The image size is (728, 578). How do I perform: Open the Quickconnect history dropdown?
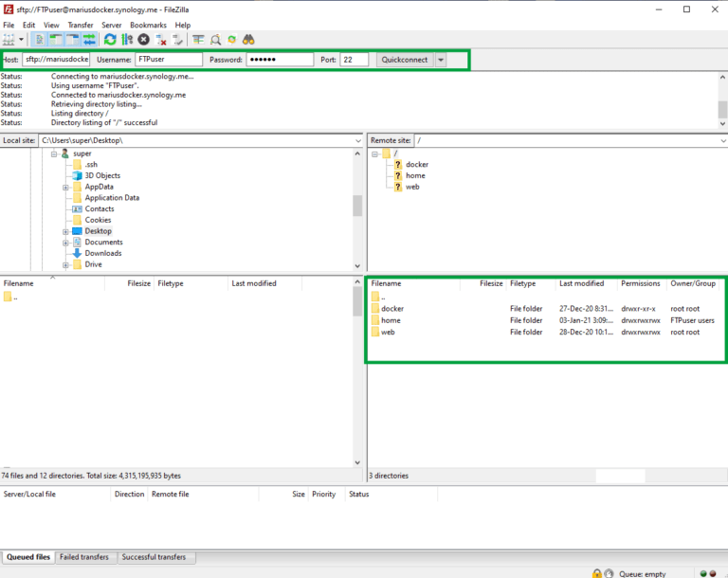click(x=441, y=60)
